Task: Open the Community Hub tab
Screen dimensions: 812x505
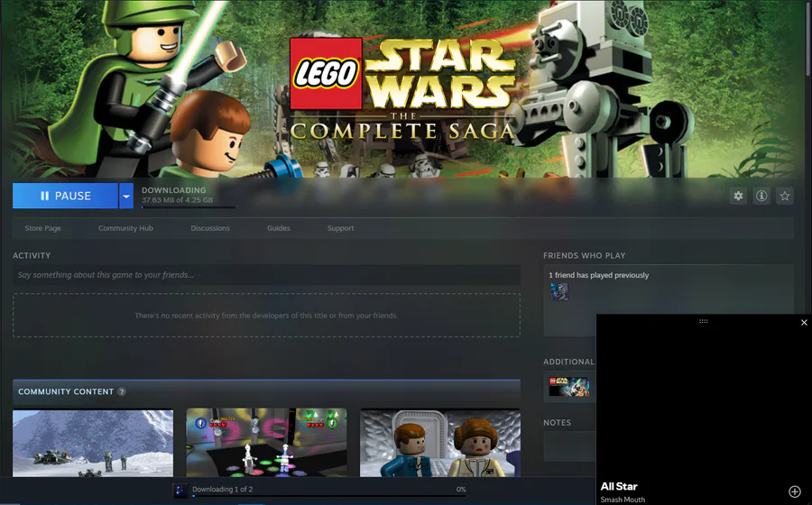Action: (125, 228)
